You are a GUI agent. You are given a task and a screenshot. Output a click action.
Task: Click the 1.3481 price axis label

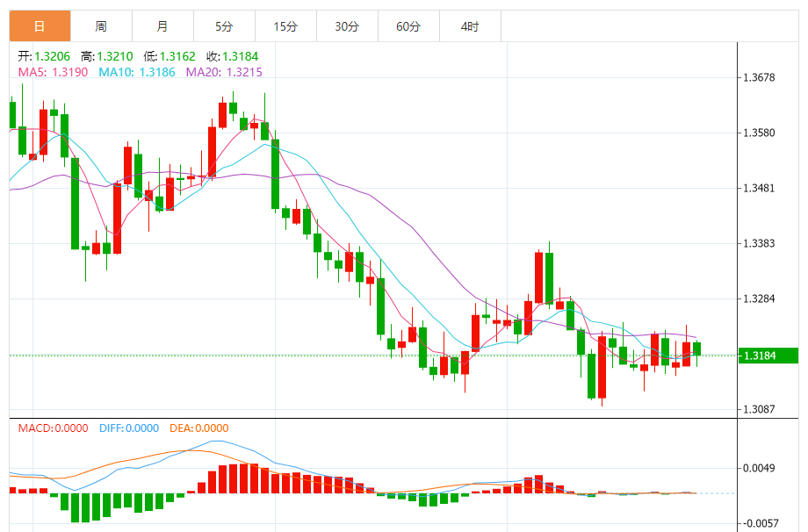(x=759, y=188)
